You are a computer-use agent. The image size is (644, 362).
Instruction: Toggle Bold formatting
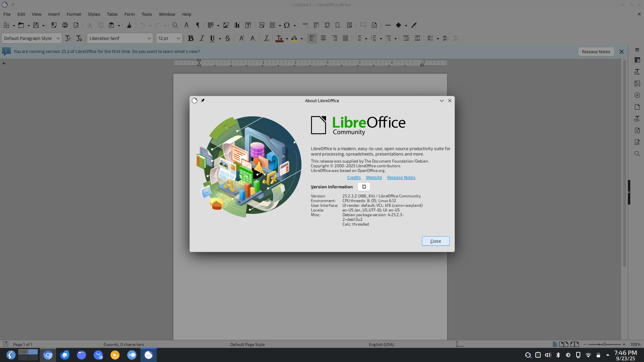[191, 39]
